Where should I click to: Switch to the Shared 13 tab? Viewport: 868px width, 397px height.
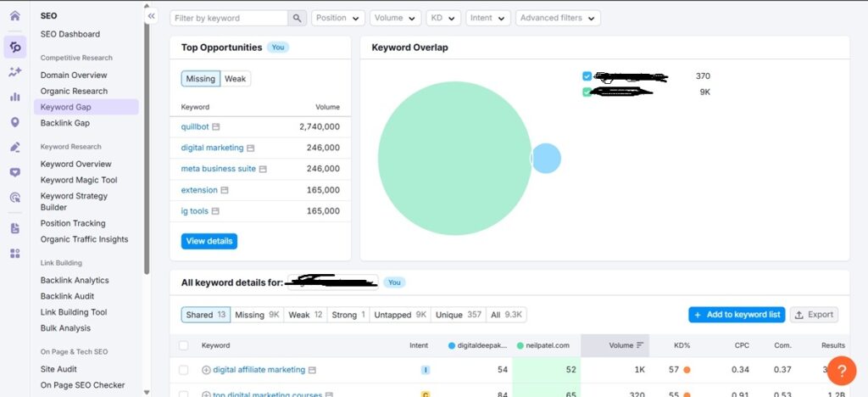click(206, 315)
